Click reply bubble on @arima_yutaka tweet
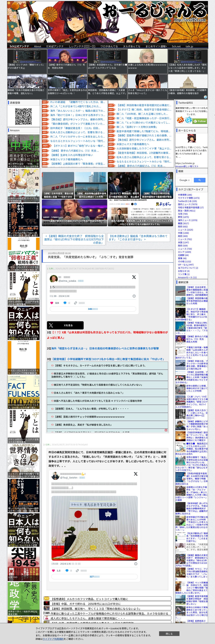The image size is (215, 644). [65, 303]
